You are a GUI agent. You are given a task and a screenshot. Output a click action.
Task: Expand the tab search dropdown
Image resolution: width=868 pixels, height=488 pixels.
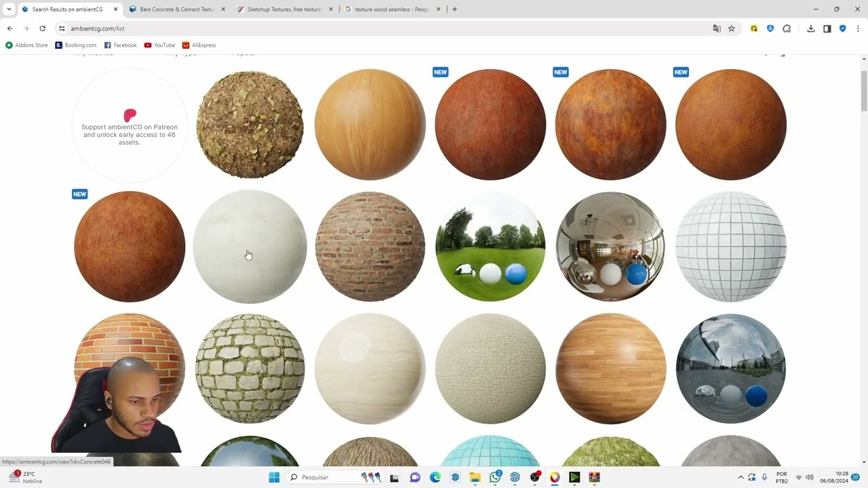pos(9,9)
